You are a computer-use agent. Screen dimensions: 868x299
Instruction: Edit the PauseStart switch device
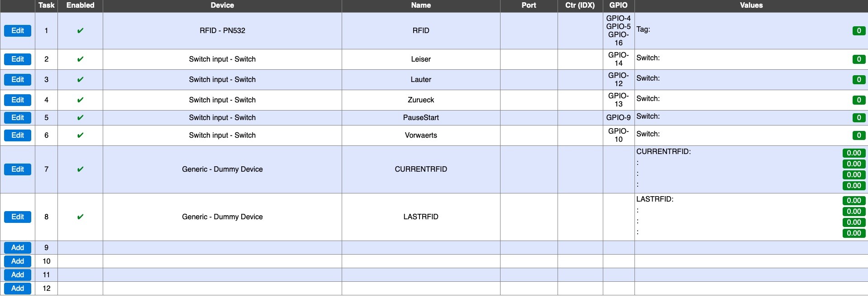pos(18,118)
